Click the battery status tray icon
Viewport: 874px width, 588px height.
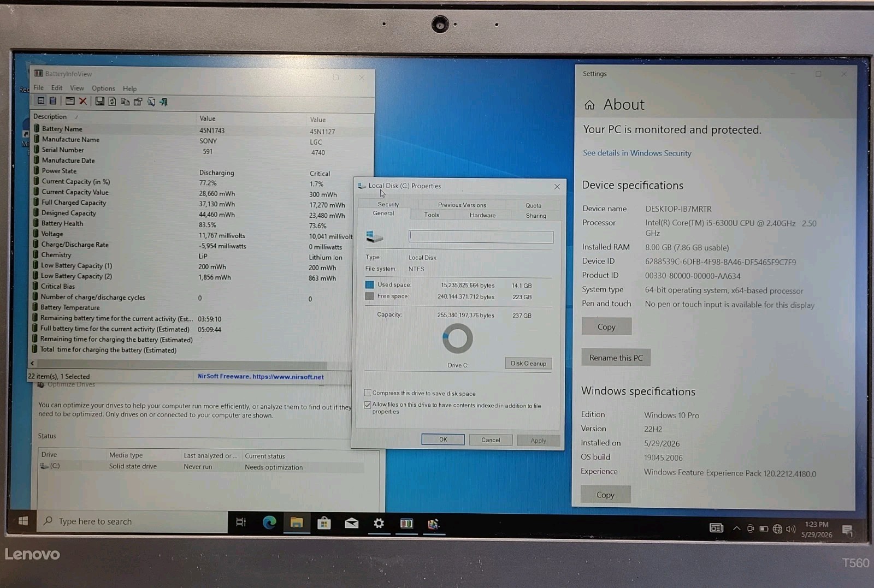click(x=764, y=528)
